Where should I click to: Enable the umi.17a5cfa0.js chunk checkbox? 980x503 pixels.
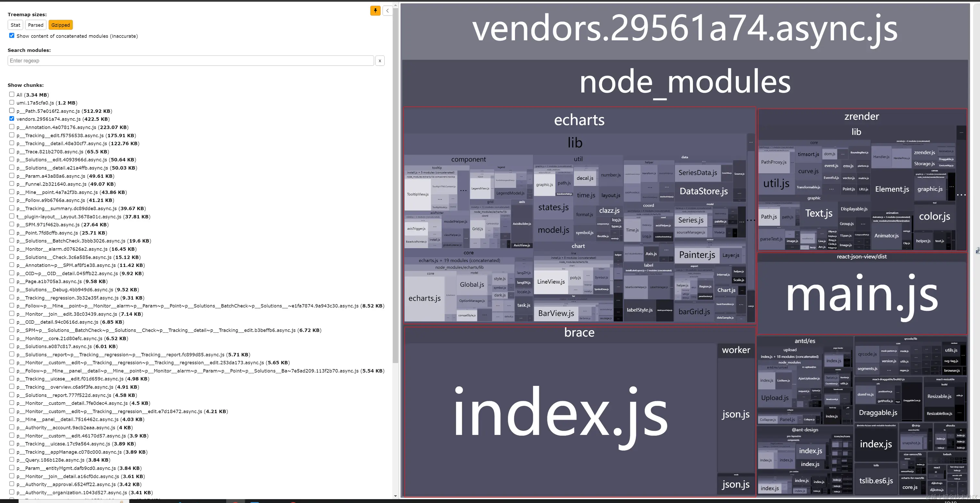coord(12,102)
